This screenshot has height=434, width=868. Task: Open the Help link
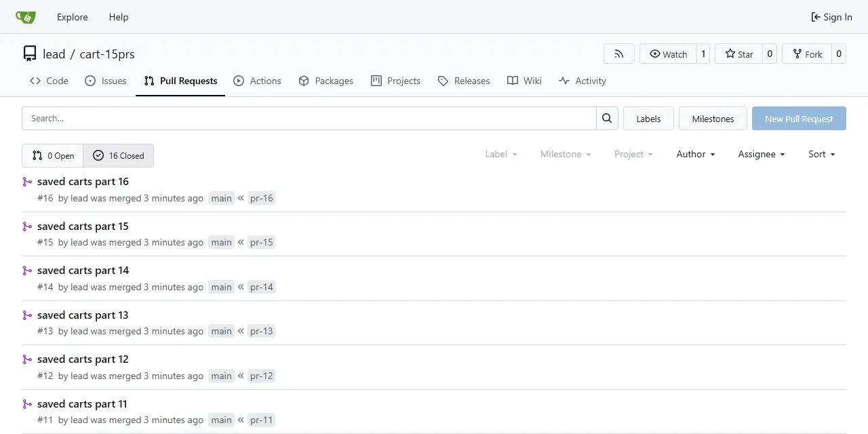[119, 17]
